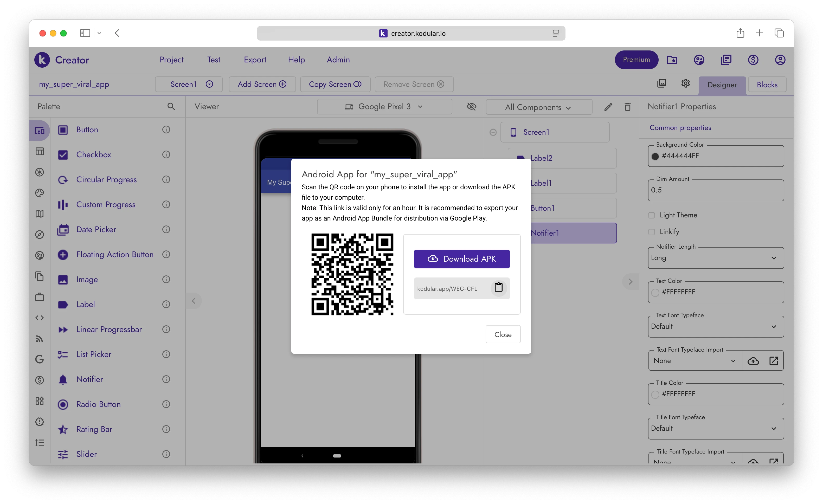Open the Layout palette category
The height and width of the screenshot is (504, 823).
click(40, 151)
